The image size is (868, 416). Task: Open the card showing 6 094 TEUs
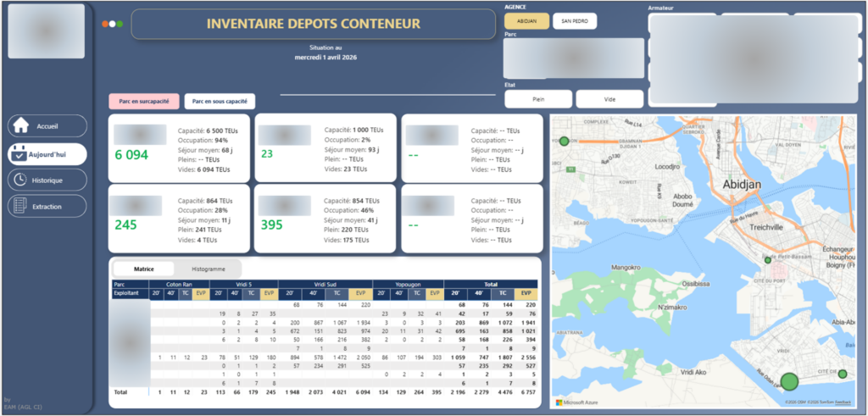pyautogui.click(x=179, y=148)
